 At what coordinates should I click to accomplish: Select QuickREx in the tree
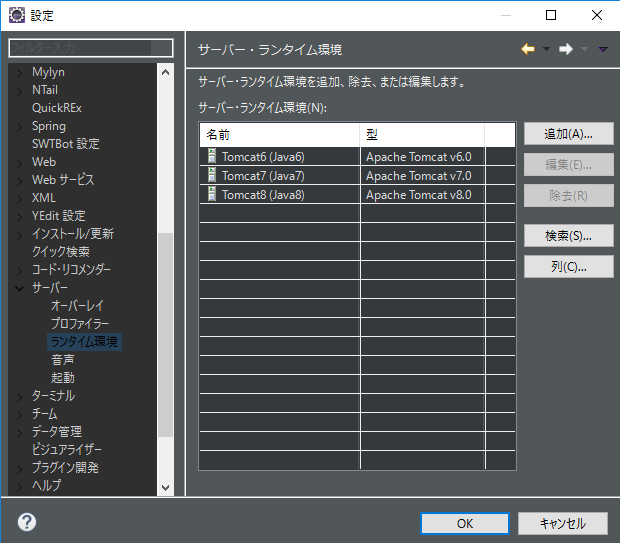57,108
